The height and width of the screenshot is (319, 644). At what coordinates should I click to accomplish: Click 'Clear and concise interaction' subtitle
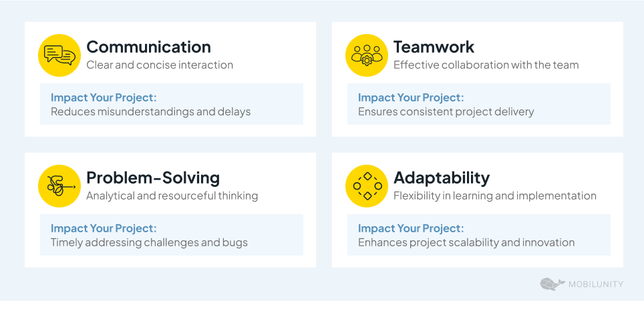coord(160,65)
